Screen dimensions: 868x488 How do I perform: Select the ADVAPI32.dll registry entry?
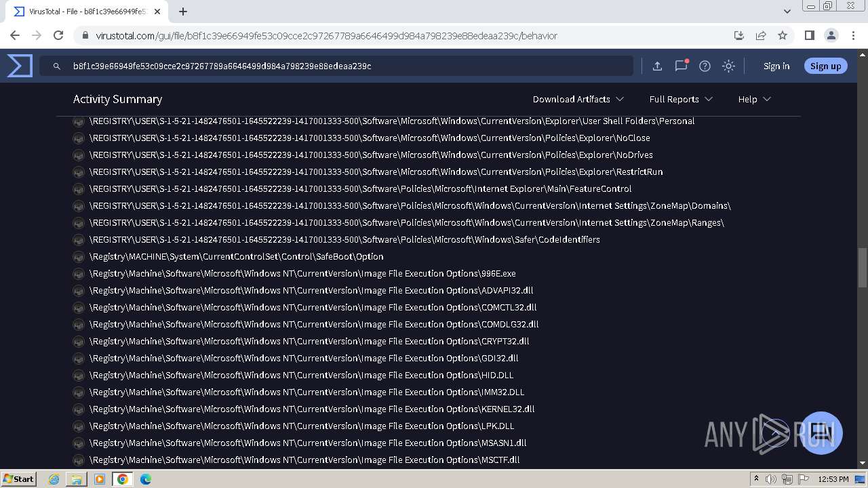pyautogui.click(x=311, y=291)
